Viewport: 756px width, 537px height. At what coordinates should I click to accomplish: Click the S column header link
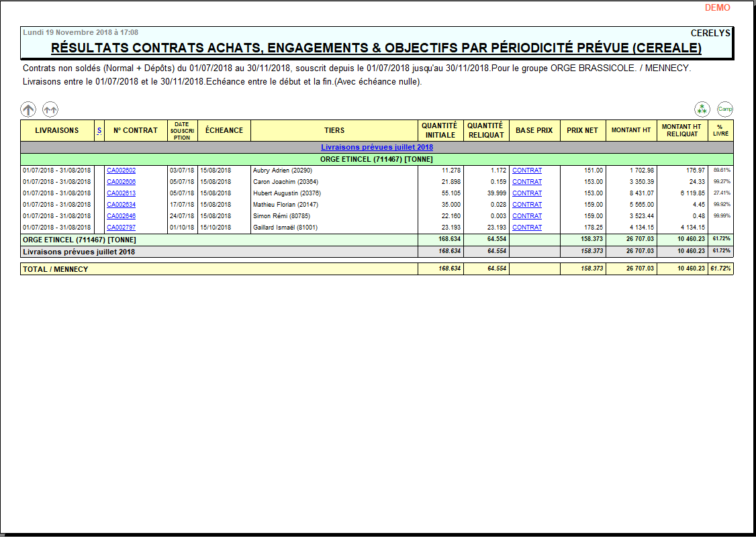(99, 130)
